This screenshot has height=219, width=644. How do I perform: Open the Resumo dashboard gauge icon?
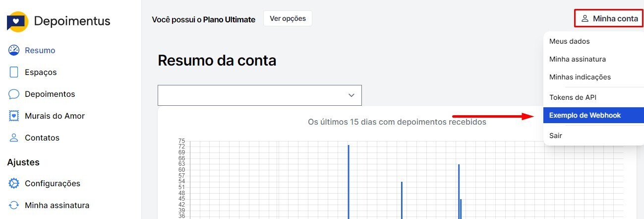coord(14,50)
